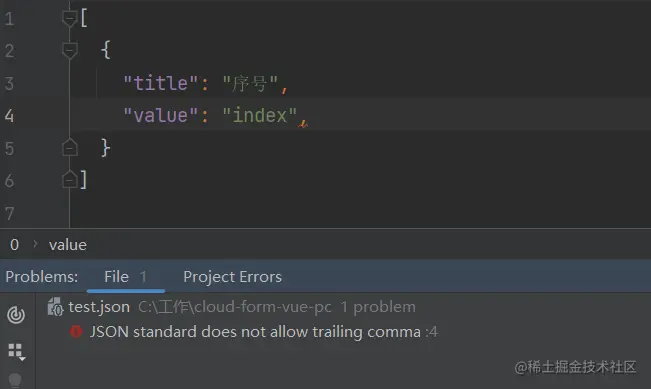The image size is (651, 389).
Task: Open the 'JSON standard does not allow trailing comma' error
Action: 255,332
